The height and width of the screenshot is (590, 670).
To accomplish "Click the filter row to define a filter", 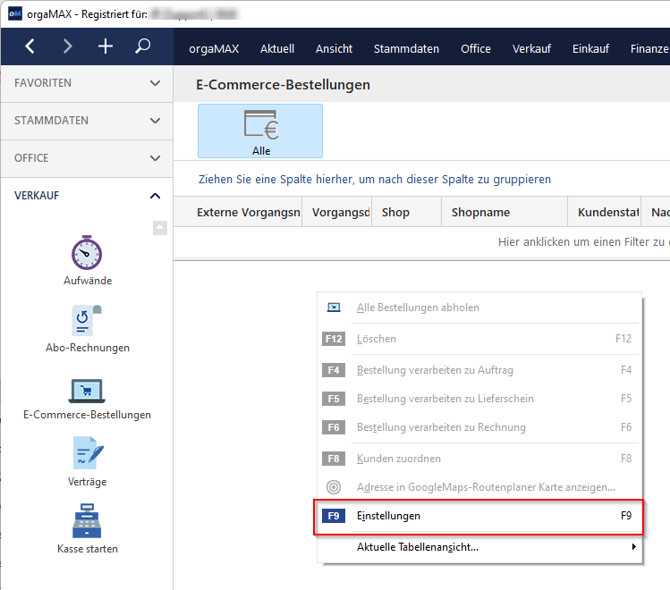I will click(422, 242).
